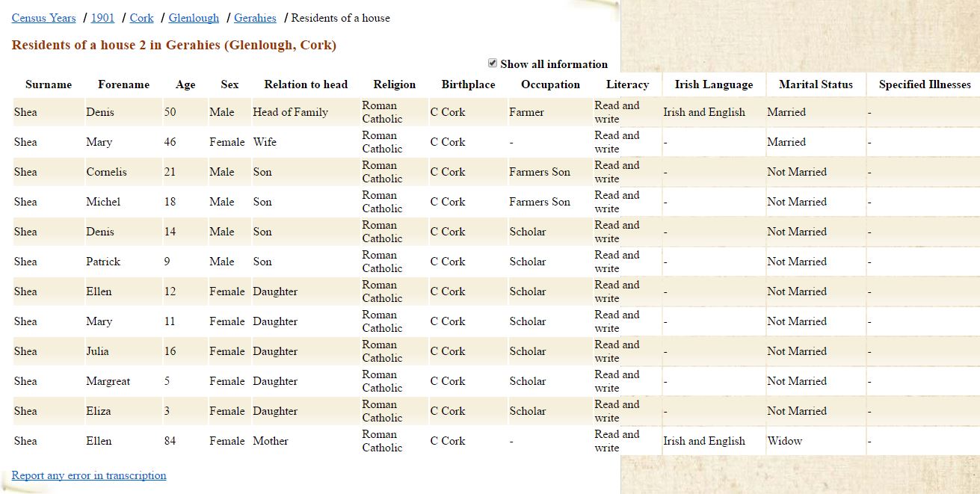Go to the 1901 census link
Image resolution: width=980 pixels, height=494 pixels.
(x=102, y=18)
